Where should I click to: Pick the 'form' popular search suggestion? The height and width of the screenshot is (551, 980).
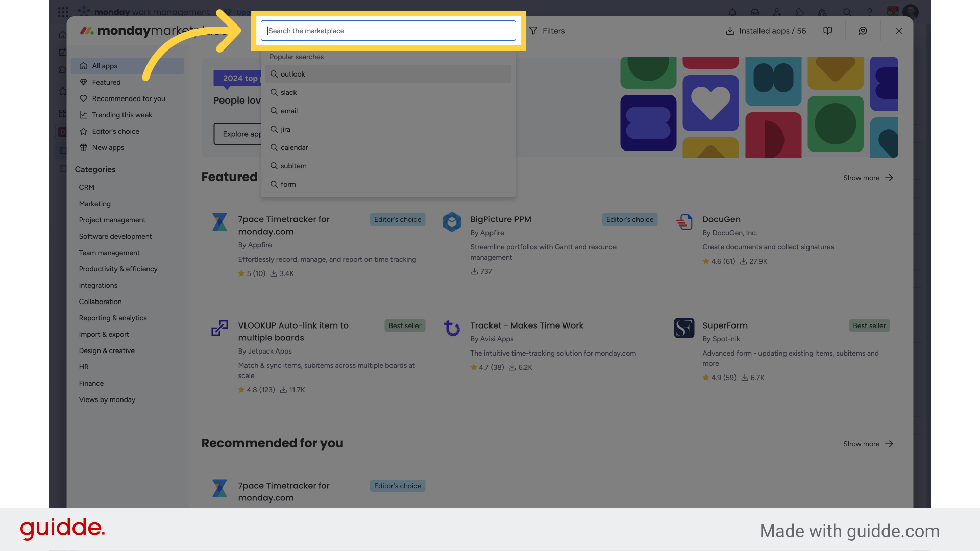(x=388, y=184)
